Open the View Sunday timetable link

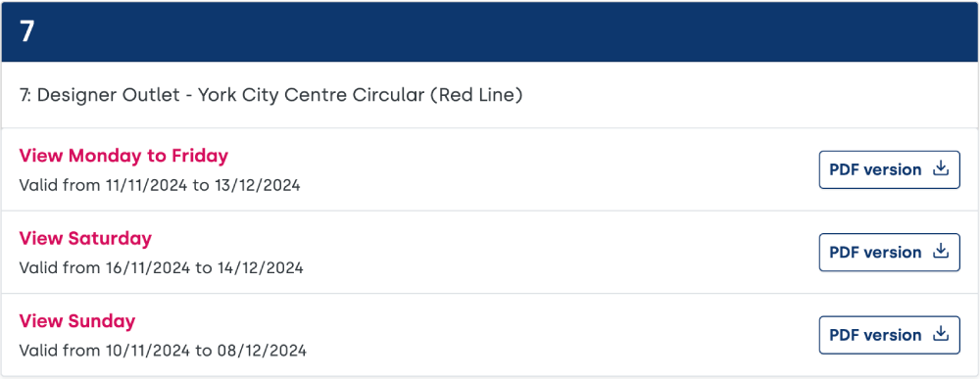77,321
